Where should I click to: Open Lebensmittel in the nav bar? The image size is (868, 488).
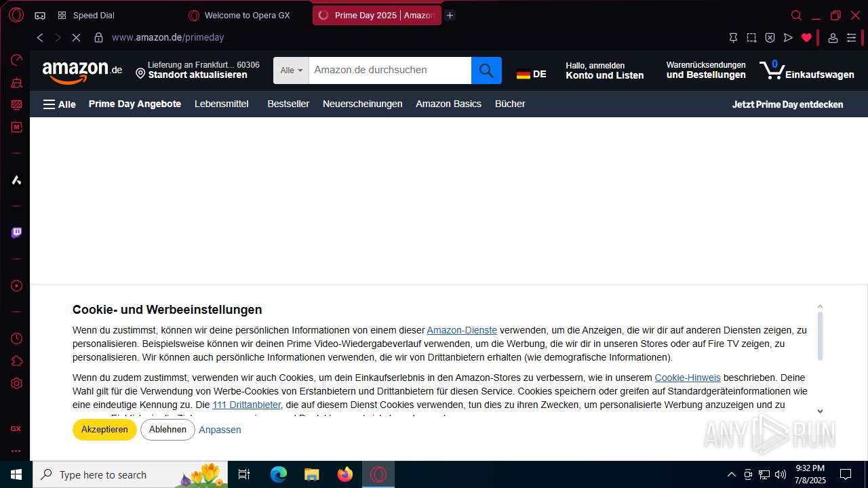click(x=222, y=104)
